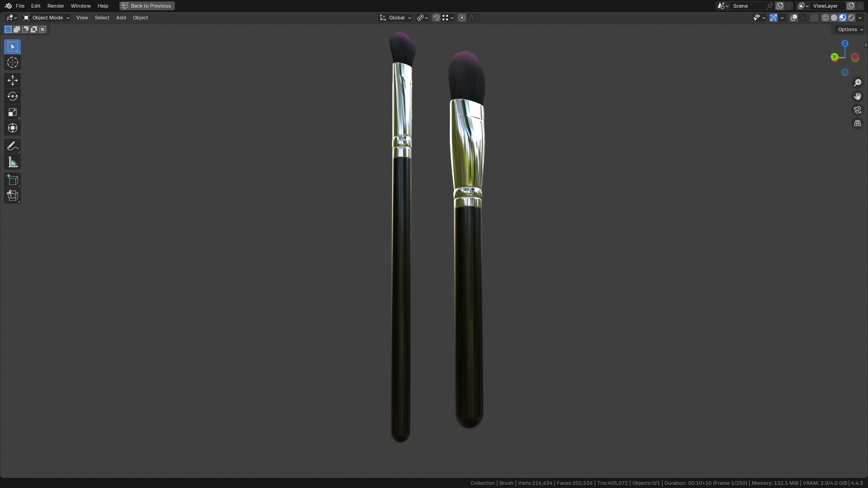Click the green Y axis gizmo circle
Image resolution: width=868 pixels, height=488 pixels.
click(834, 57)
